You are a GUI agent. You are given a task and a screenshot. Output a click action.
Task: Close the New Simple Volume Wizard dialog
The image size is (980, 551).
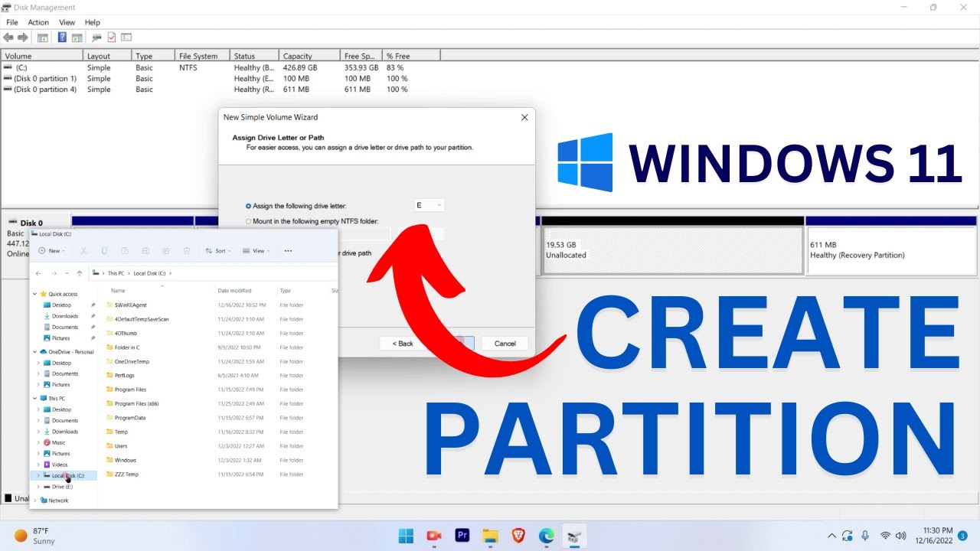(x=524, y=117)
